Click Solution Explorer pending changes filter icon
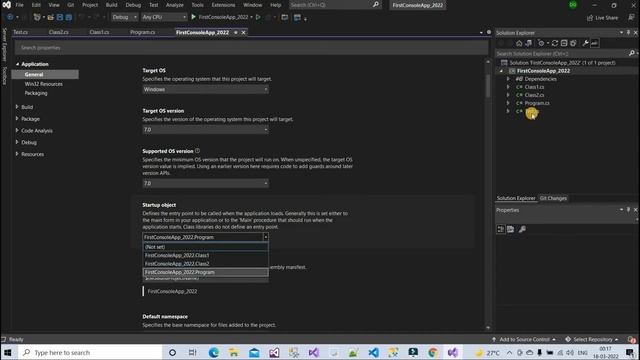The height and width of the screenshot is (360, 640). pyautogui.click(x=541, y=43)
